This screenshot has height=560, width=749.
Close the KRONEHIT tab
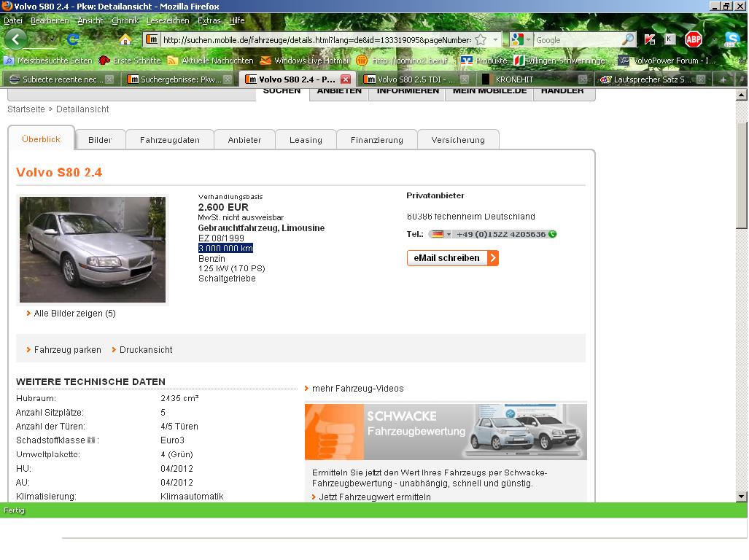[582, 79]
